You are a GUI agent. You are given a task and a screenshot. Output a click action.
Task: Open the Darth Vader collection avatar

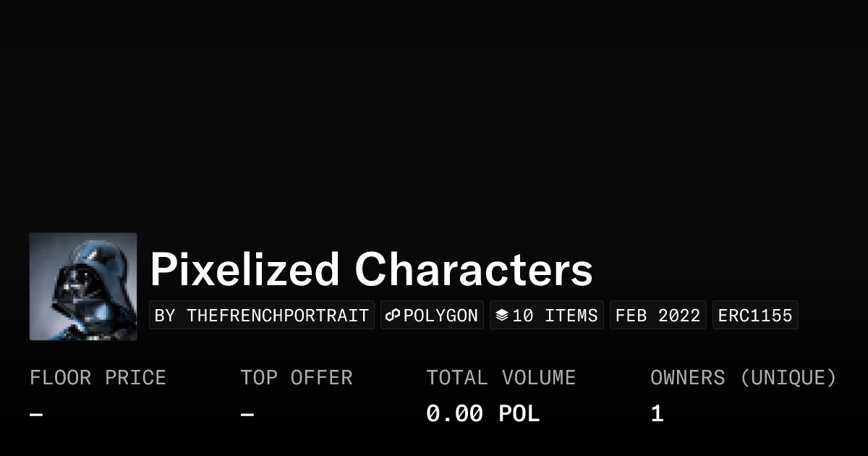click(x=83, y=287)
